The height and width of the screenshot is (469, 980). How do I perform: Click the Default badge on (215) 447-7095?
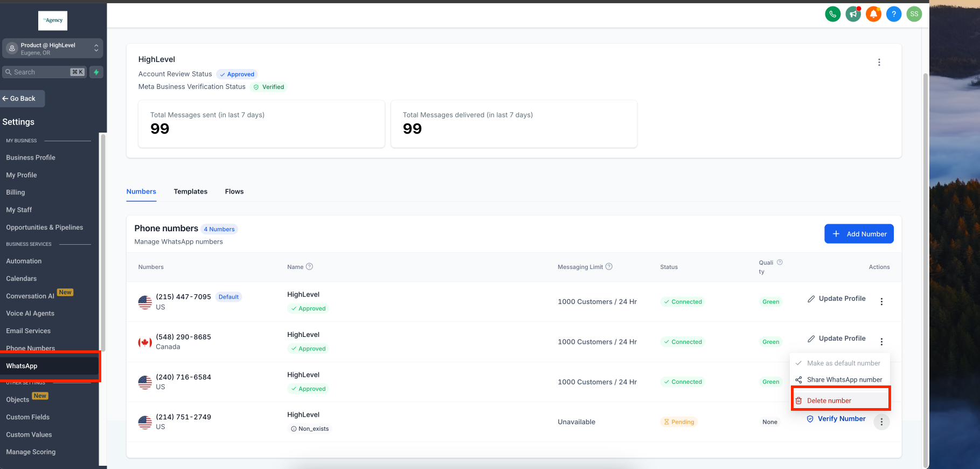(228, 297)
